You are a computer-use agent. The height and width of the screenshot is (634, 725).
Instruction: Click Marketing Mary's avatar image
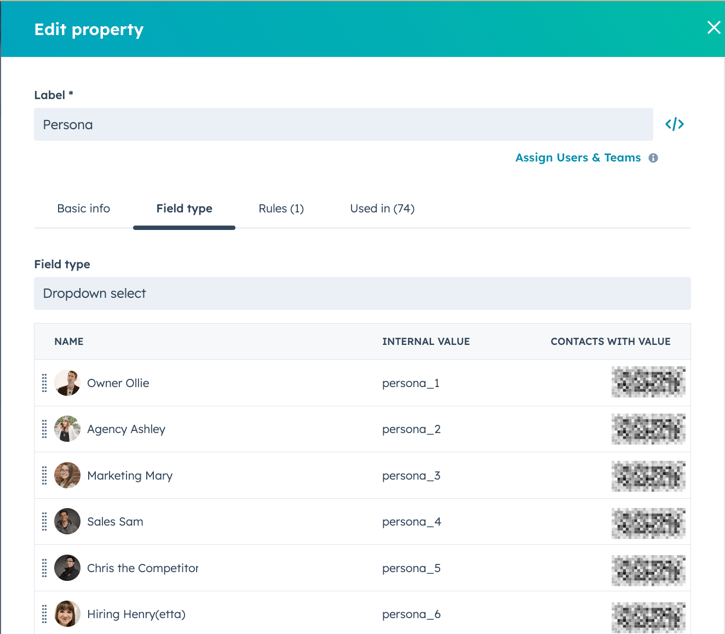tap(68, 476)
